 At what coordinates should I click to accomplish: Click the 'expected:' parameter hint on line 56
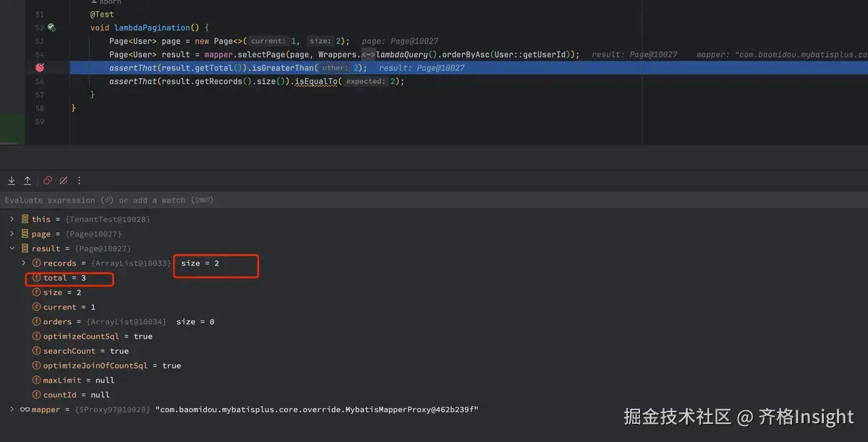[x=365, y=82]
